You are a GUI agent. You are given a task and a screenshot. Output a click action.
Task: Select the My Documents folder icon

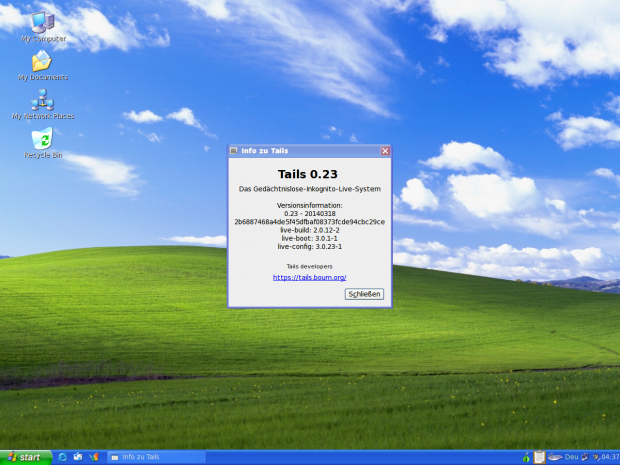[43, 66]
